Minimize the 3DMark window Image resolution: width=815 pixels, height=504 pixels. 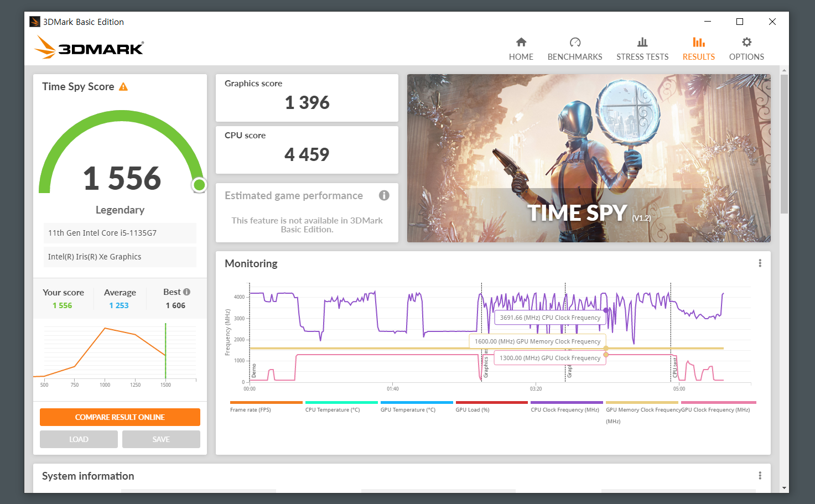pos(707,22)
